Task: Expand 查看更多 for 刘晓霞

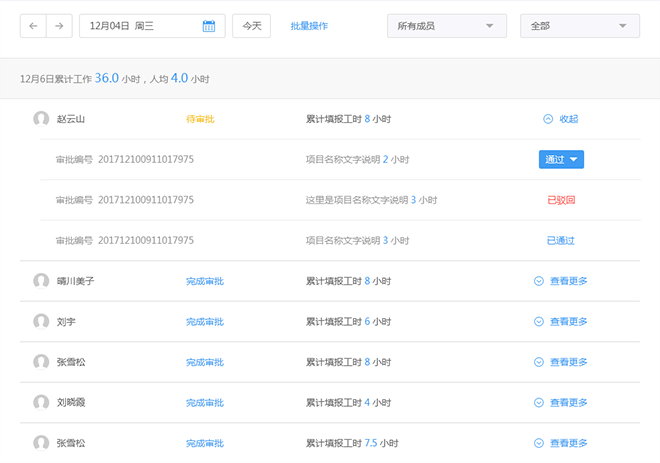Action: click(x=560, y=402)
